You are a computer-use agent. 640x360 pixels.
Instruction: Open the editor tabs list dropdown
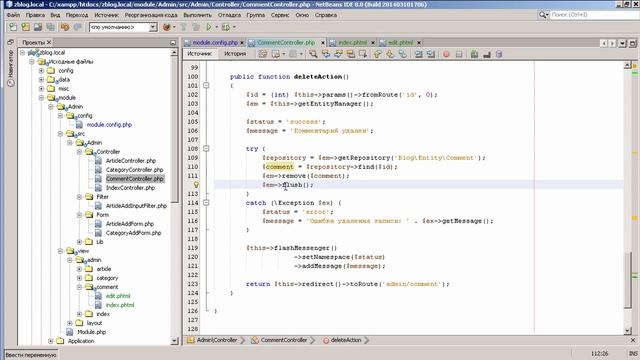622,43
